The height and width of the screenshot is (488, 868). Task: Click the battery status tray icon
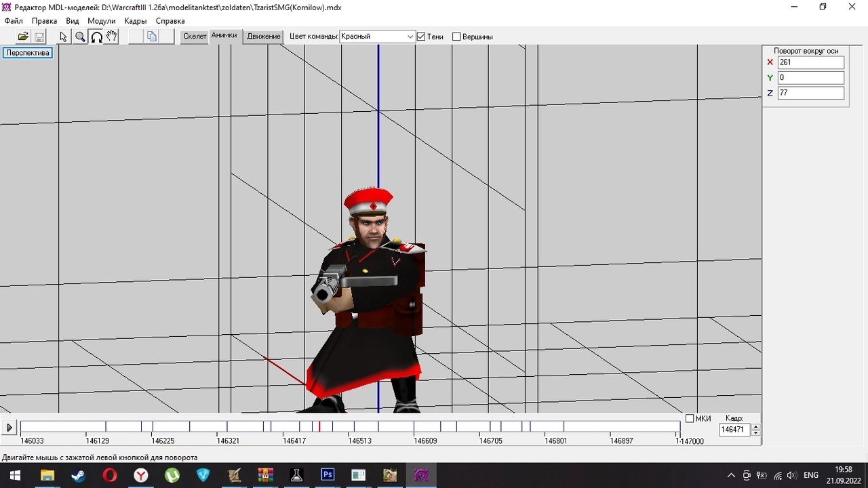coord(762,476)
